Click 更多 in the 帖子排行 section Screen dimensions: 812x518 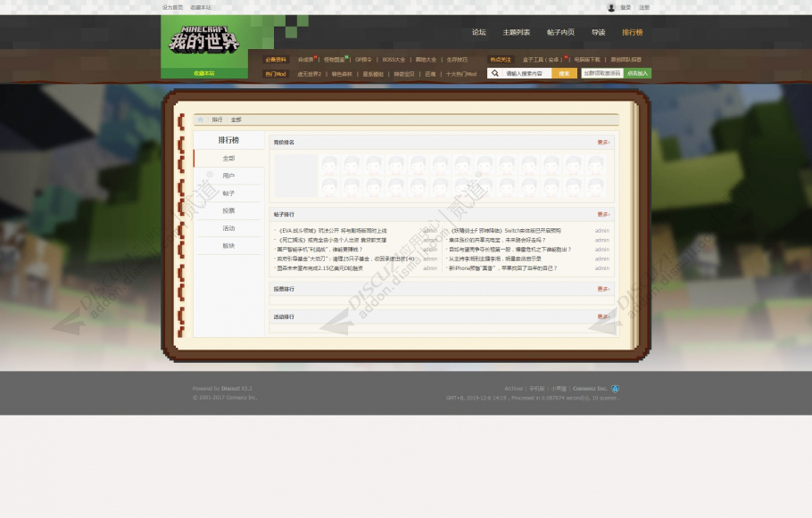603,214
